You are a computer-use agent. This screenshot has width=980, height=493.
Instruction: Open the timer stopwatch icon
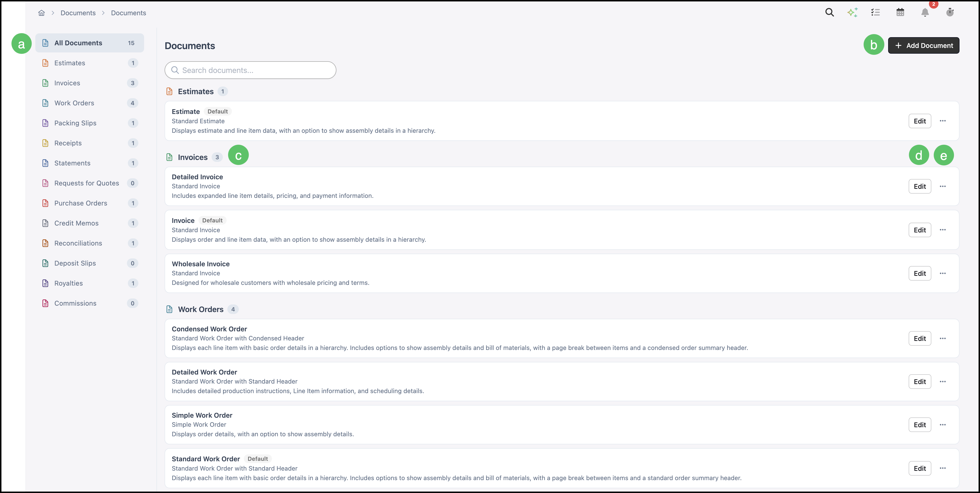click(950, 13)
